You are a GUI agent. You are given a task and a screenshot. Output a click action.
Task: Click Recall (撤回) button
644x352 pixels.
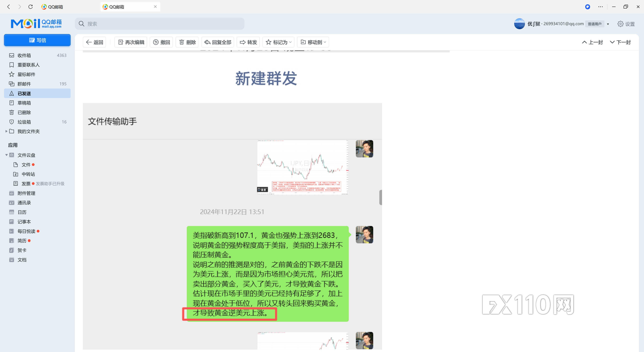tap(161, 42)
